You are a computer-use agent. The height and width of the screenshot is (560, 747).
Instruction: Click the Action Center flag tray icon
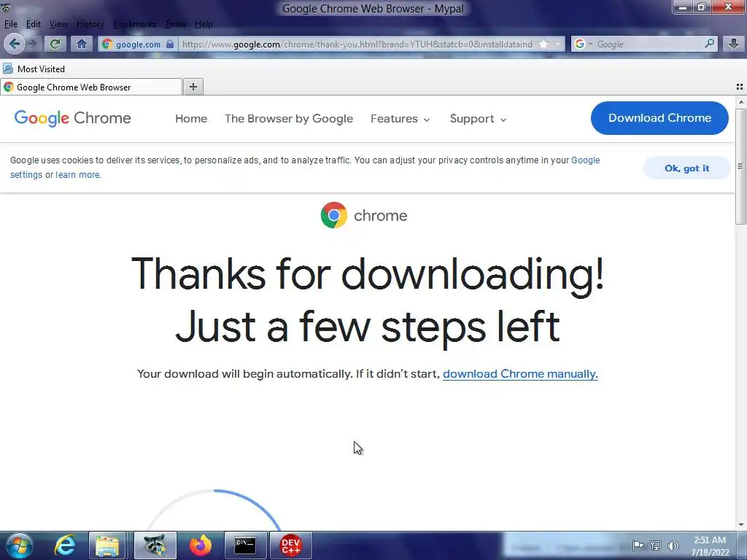coord(638,545)
